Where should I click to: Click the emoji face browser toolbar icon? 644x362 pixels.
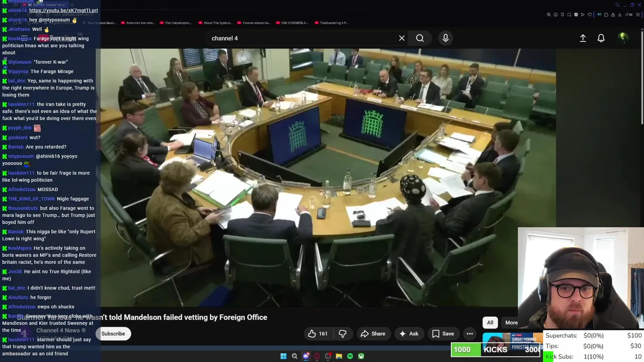point(555,15)
